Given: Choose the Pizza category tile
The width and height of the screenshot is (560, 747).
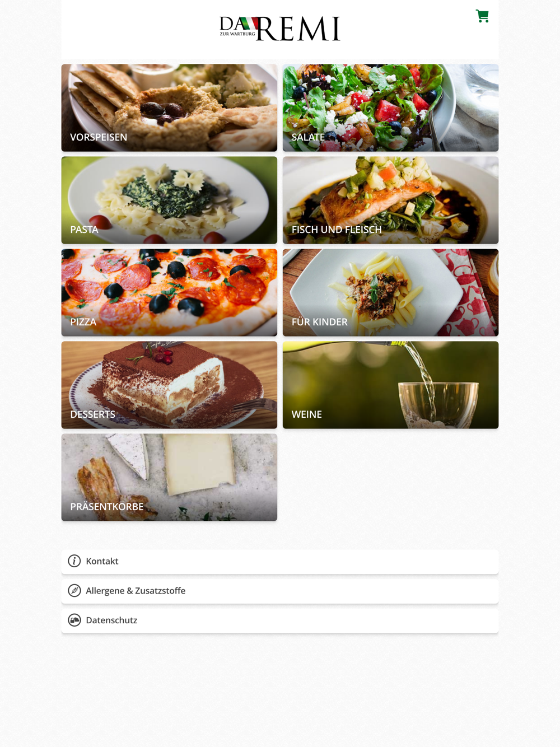Looking at the screenshot, I should tap(169, 292).
